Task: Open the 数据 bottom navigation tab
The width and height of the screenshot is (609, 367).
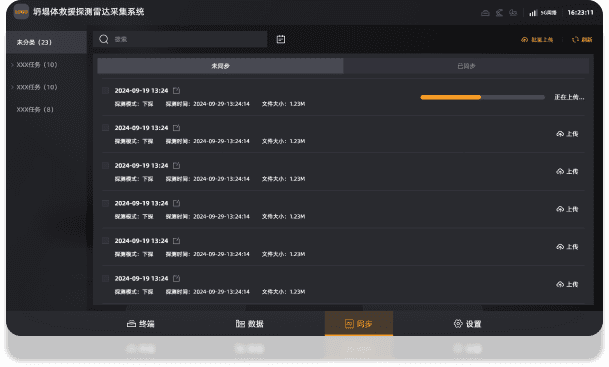Action: coord(250,324)
